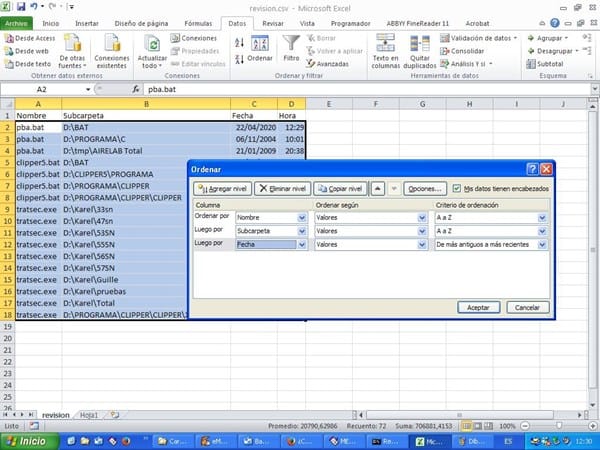Screen dimensions: 600x450
Task: Click Agregar nivel button
Action: [x=220, y=188]
